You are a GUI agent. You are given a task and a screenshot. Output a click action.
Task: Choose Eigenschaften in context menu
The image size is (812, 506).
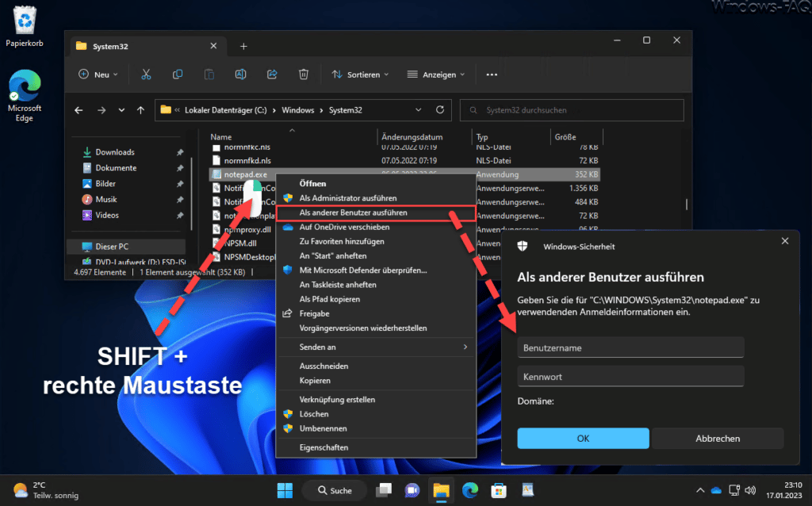377,447
